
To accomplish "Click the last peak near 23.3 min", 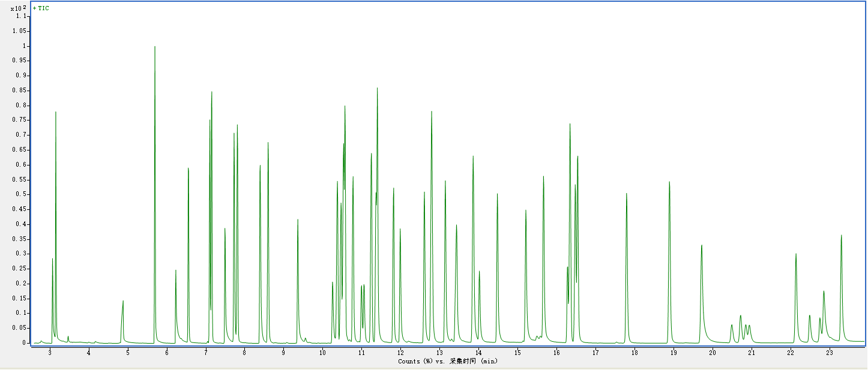I will pyautogui.click(x=842, y=236).
